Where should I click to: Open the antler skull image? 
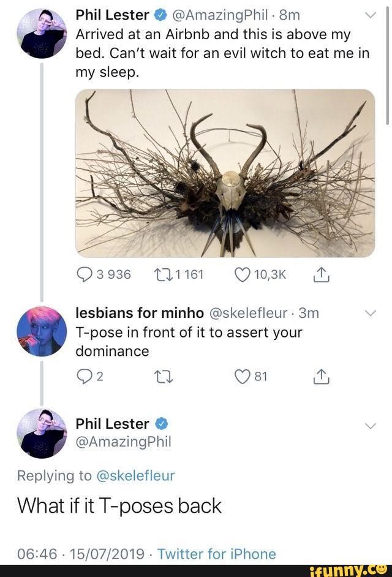coord(227,175)
